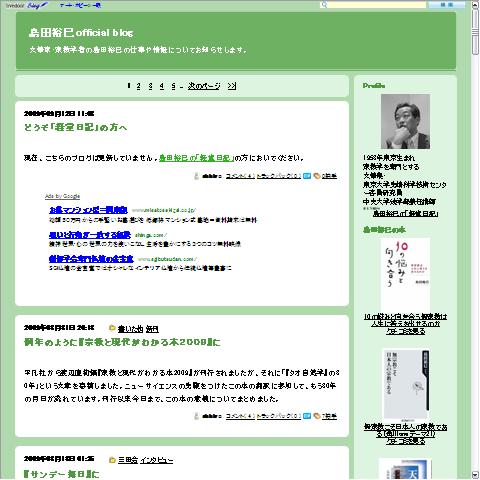Click the scrollbar down arrow
480x480 pixels.
click(475, 475)
